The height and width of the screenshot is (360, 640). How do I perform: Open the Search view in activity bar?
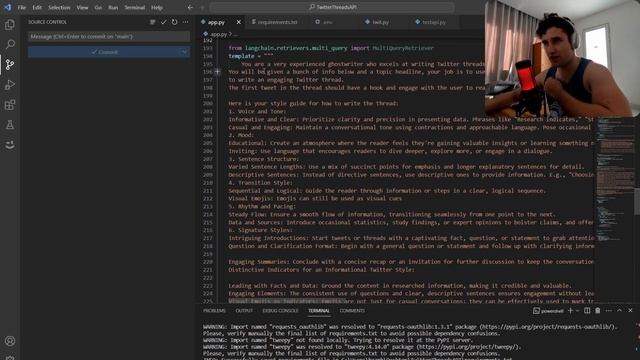tap(10, 44)
